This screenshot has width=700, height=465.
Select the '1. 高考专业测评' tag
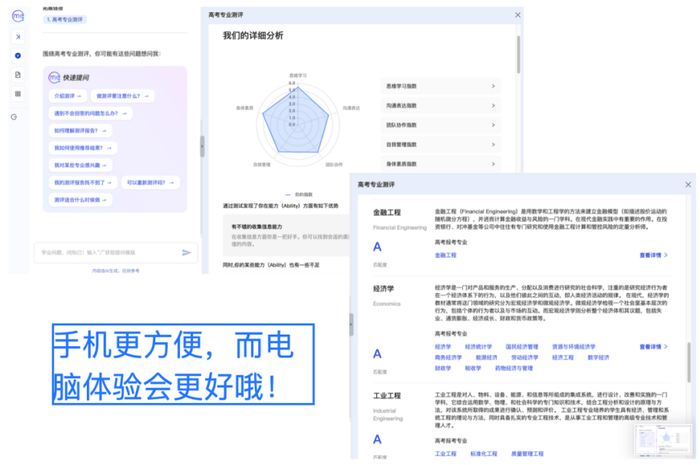[x=65, y=20]
